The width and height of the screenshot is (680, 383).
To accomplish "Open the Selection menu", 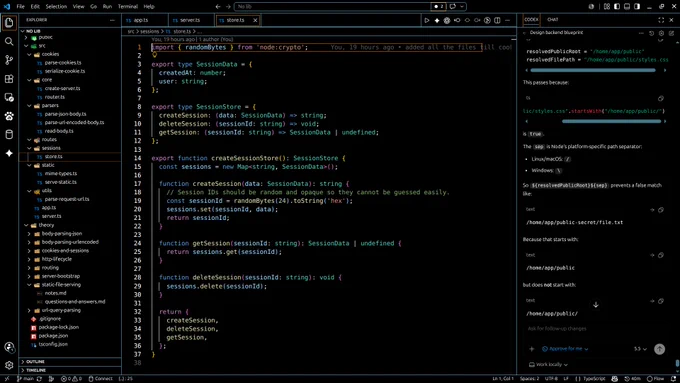I will point(56,7).
